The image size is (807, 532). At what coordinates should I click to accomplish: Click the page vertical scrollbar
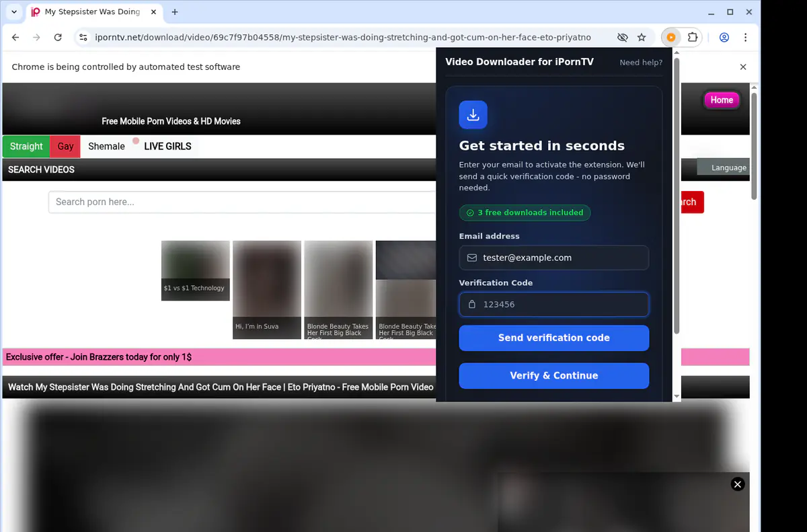click(x=754, y=147)
